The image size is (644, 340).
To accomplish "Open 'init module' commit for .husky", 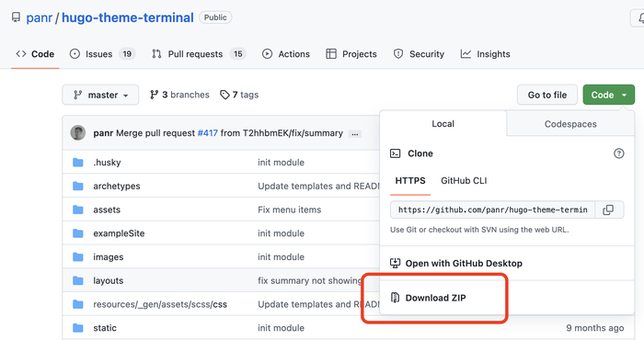I will (x=281, y=163).
